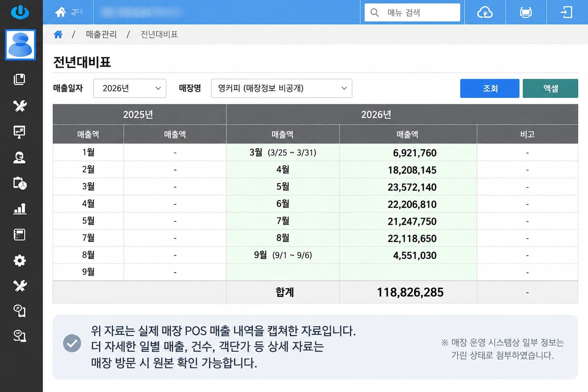Click the white home icon in top bar

pos(60,12)
